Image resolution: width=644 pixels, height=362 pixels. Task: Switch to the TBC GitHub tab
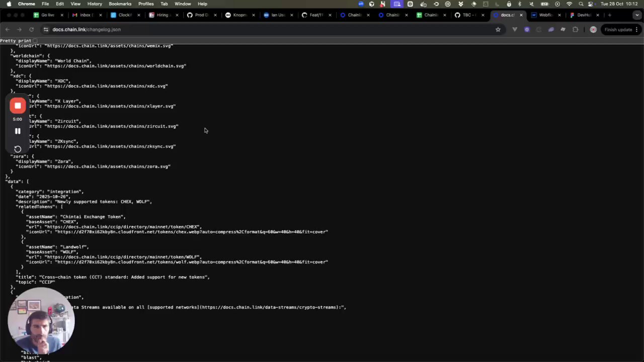468,15
